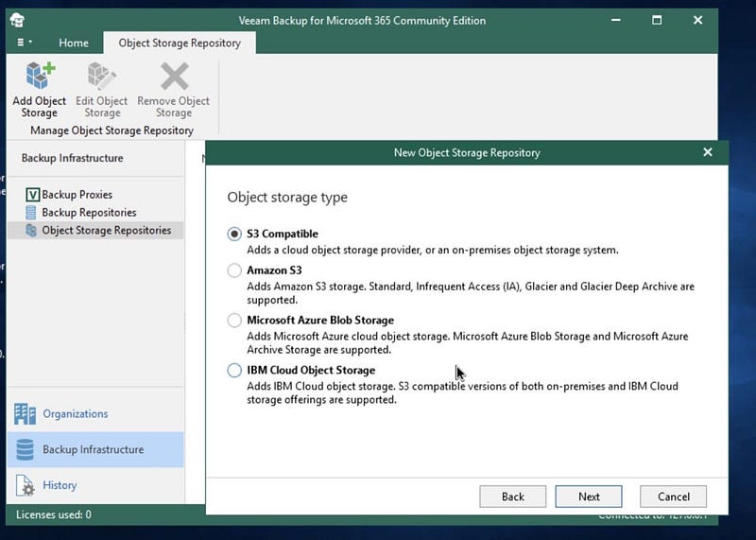Click the Add Object Storage icon
The height and width of the screenshot is (540, 756).
40,76
